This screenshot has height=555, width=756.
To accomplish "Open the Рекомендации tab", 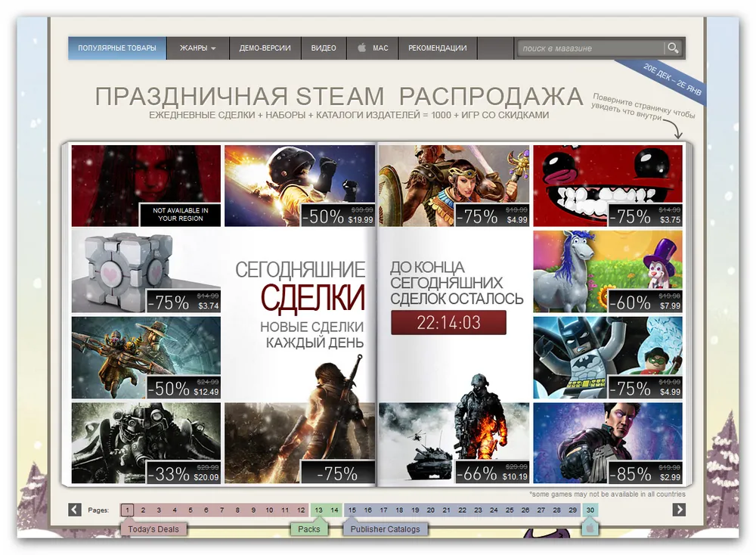I will [437, 48].
